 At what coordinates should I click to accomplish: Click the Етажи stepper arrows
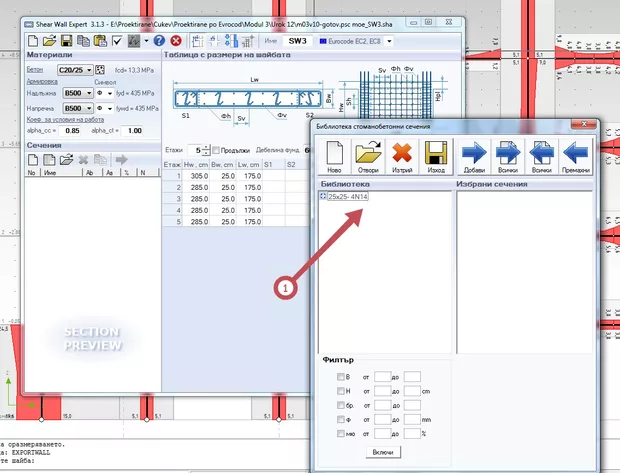pyautogui.click(x=206, y=150)
